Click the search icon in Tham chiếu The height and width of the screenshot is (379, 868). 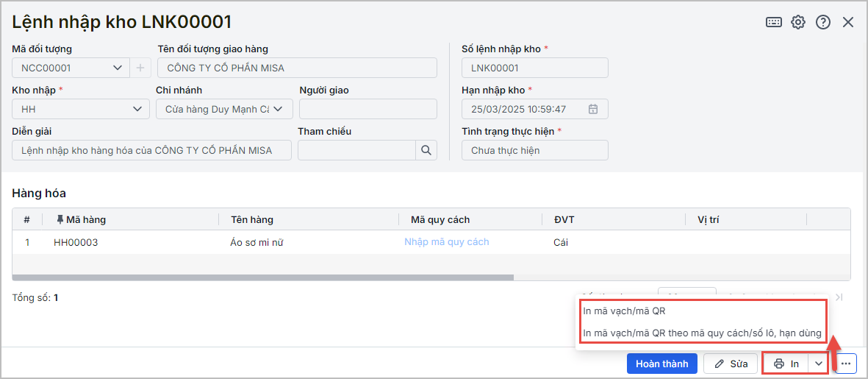tap(426, 150)
